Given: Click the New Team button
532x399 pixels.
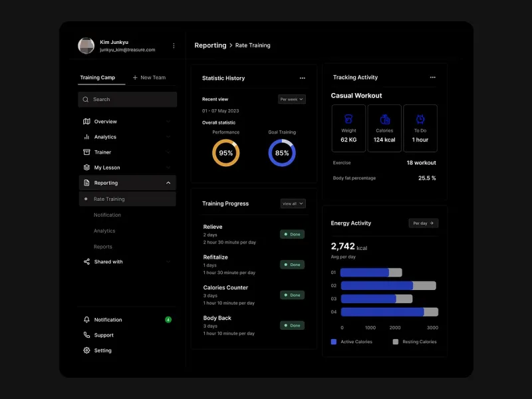Looking at the screenshot, I should pos(149,77).
